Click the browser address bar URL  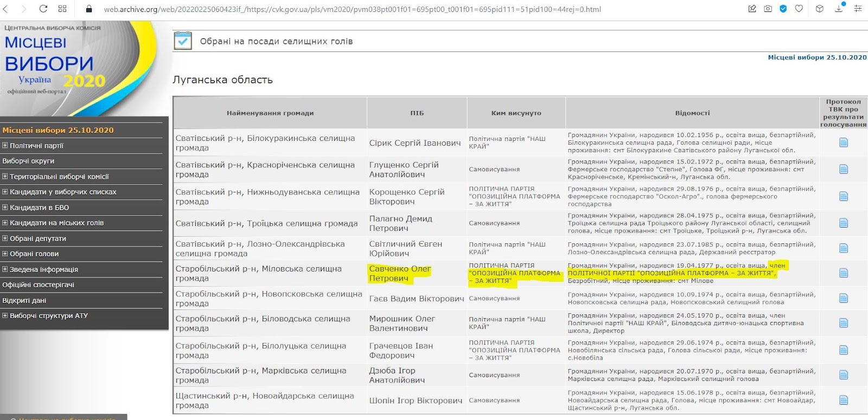(x=353, y=9)
